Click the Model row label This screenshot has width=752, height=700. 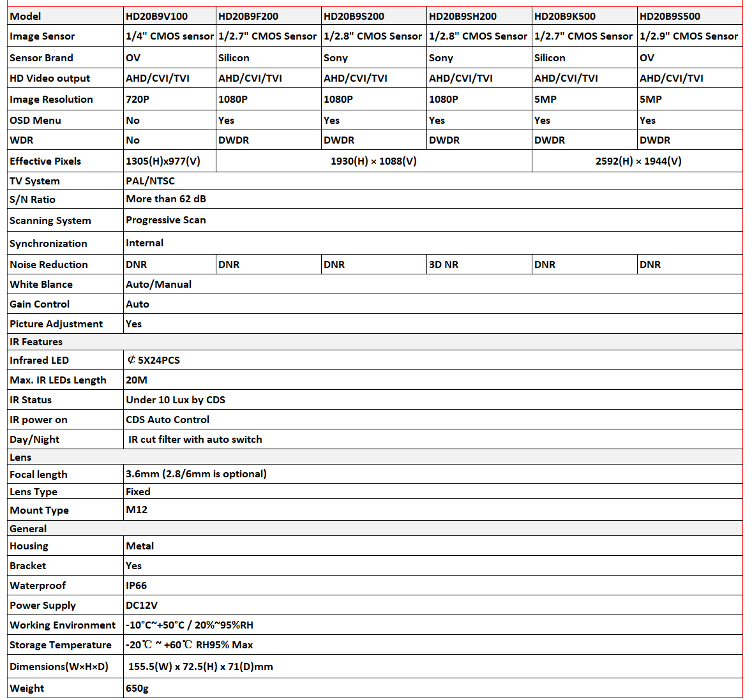pos(26,17)
